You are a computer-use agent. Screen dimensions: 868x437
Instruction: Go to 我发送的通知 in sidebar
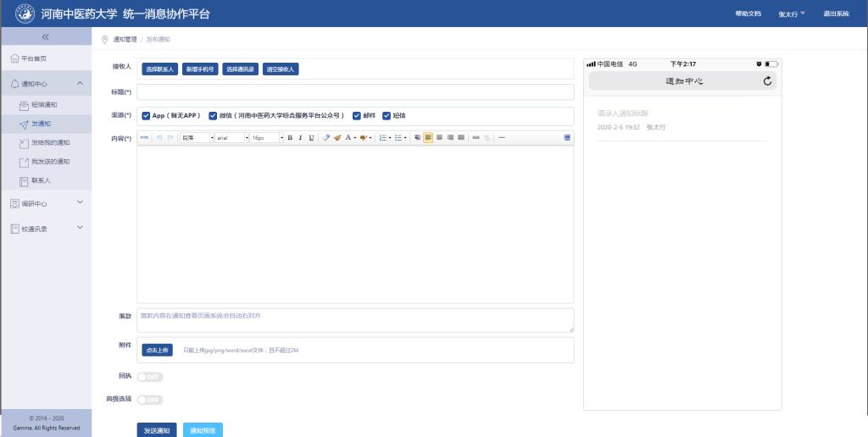point(50,162)
